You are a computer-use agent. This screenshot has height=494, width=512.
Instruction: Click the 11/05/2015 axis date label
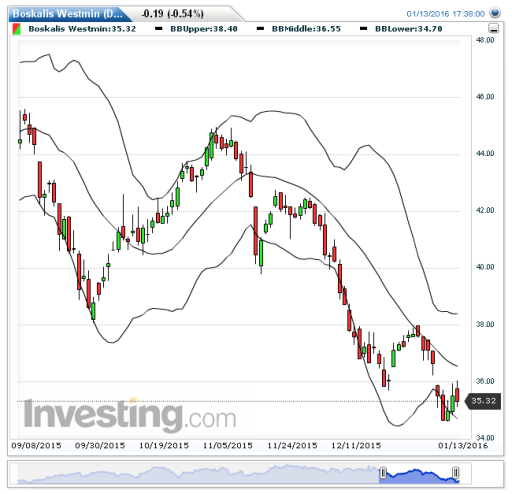click(x=228, y=446)
